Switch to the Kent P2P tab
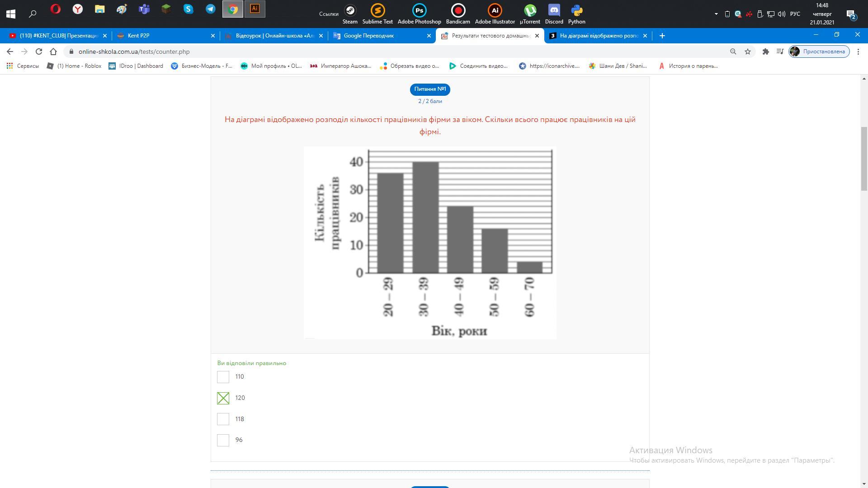Viewport: 868px width, 488px height. coord(138,36)
